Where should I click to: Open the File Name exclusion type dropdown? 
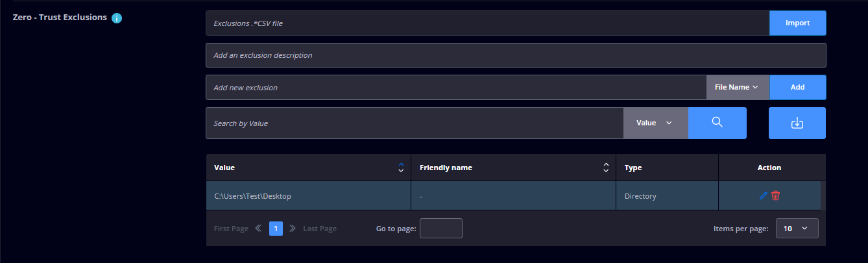(x=738, y=87)
